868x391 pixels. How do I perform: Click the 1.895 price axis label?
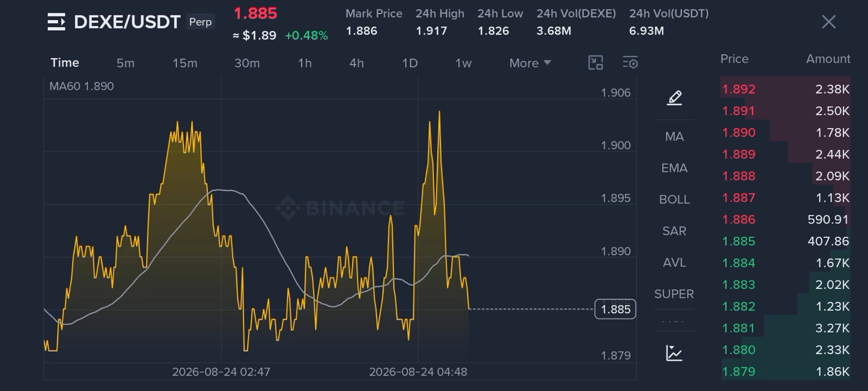click(616, 198)
